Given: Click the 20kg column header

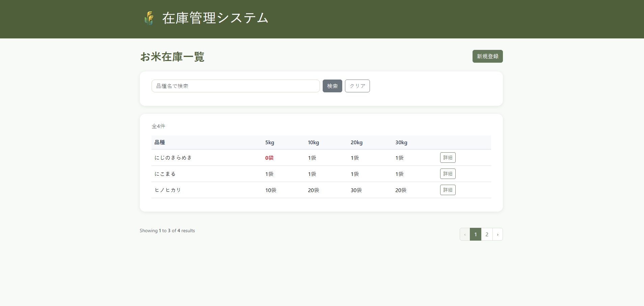Looking at the screenshot, I should click(356, 142).
